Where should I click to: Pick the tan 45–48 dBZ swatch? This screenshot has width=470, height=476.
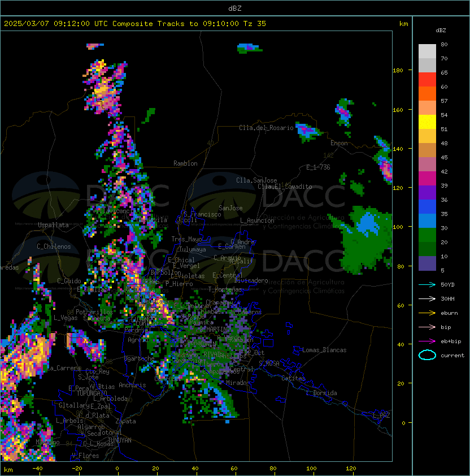(x=427, y=150)
